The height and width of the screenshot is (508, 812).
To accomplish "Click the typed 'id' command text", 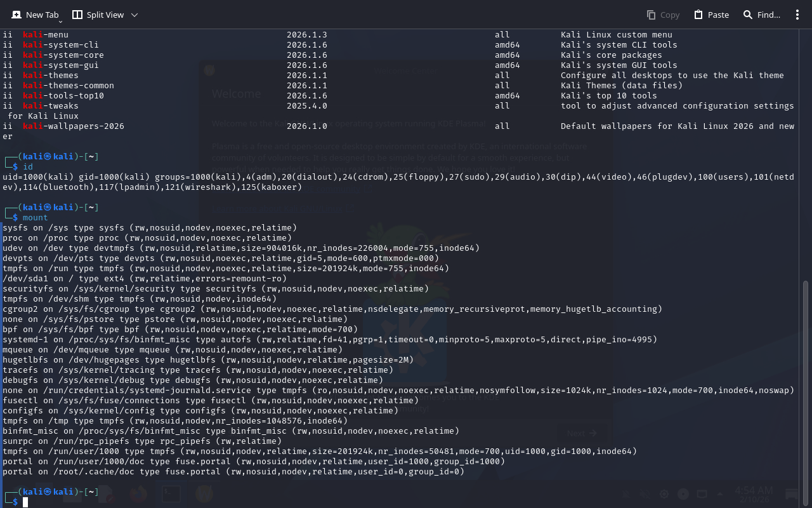I will pos(28,167).
